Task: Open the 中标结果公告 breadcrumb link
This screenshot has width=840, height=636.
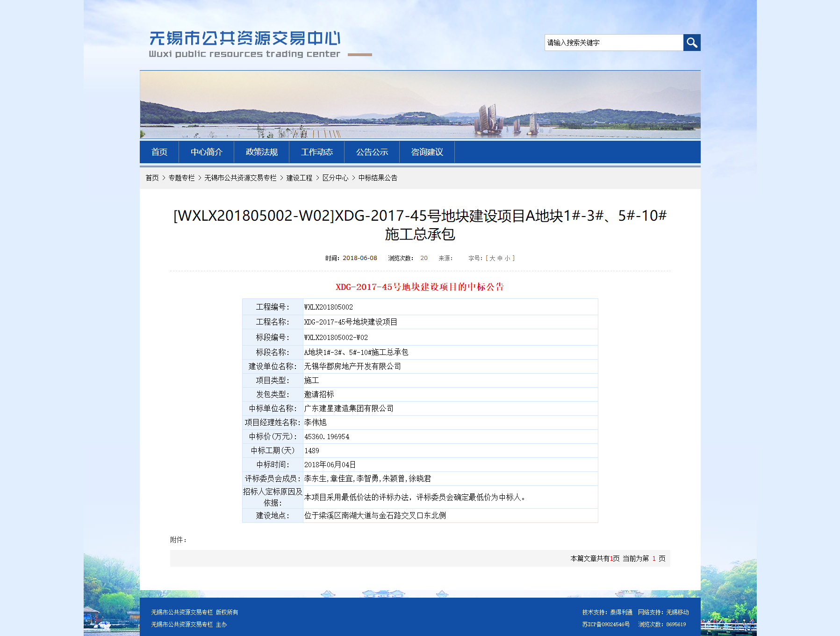Action: [378, 178]
